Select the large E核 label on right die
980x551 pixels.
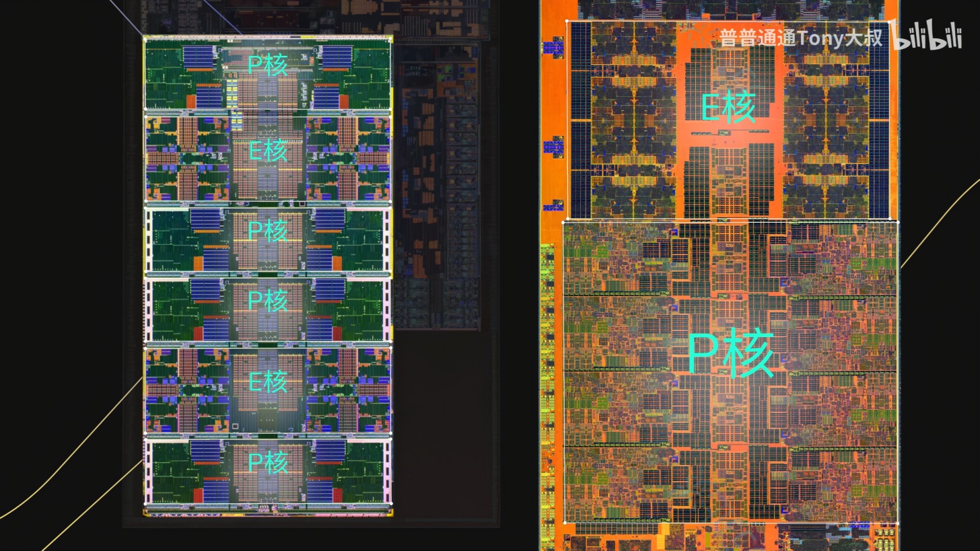point(728,108)
